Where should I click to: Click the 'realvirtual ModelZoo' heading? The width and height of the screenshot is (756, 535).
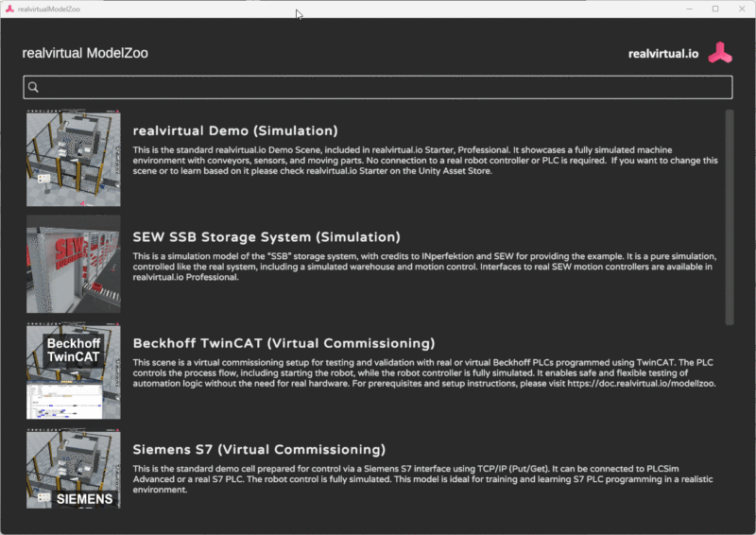85,54
